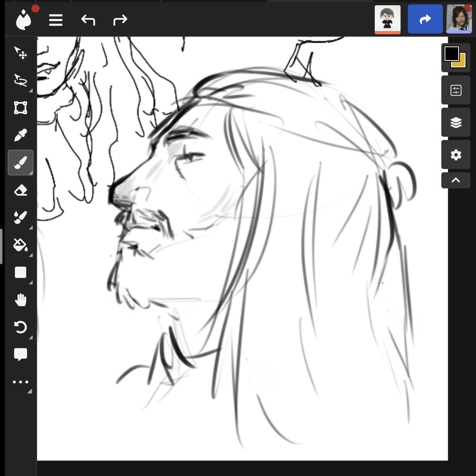The width and height of the screenshot is (476, 476).
Task: Select the Shape tool
Action: [21, 272]
